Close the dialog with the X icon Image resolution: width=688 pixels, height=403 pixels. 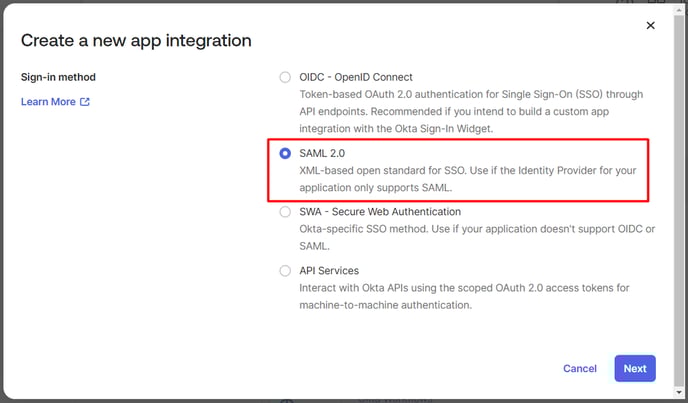point(651,25)
